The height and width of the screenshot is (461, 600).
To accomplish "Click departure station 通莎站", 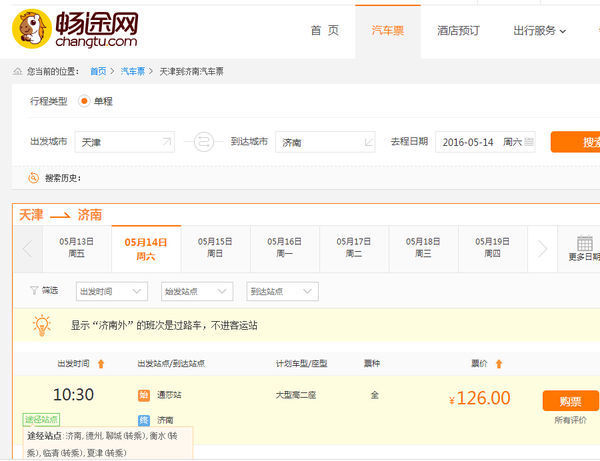I will [169, 395].
